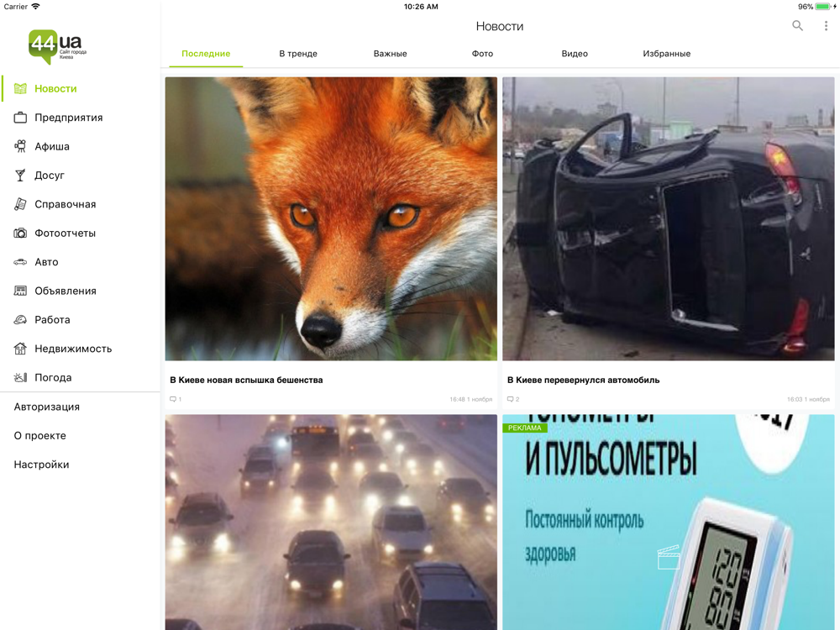Open Справочная menu label
Image resolution: width=840 pixels, height=630 pixels.
coord(66,204)
